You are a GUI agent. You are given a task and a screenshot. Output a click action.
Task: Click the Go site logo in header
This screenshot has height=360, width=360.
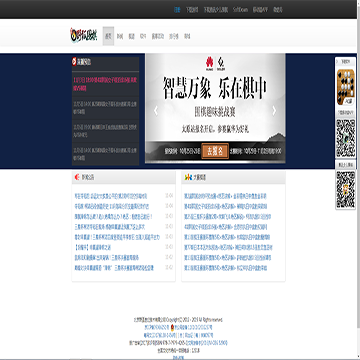[x=84, y=35]
